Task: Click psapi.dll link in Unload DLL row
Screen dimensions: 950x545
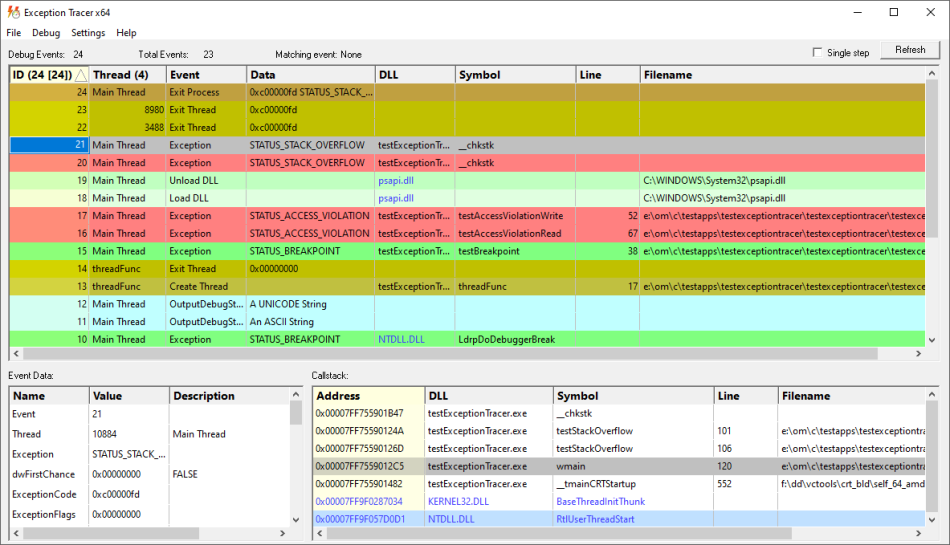Action: pos(396,181)
